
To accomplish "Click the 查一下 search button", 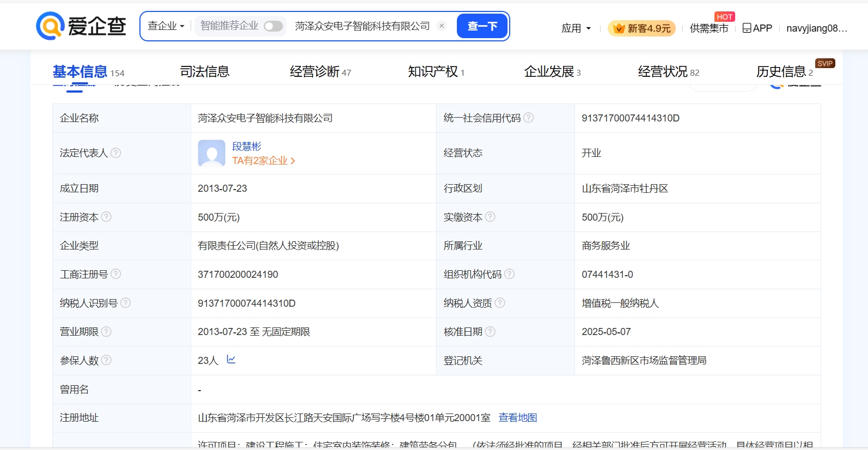I will click(482, 26).
